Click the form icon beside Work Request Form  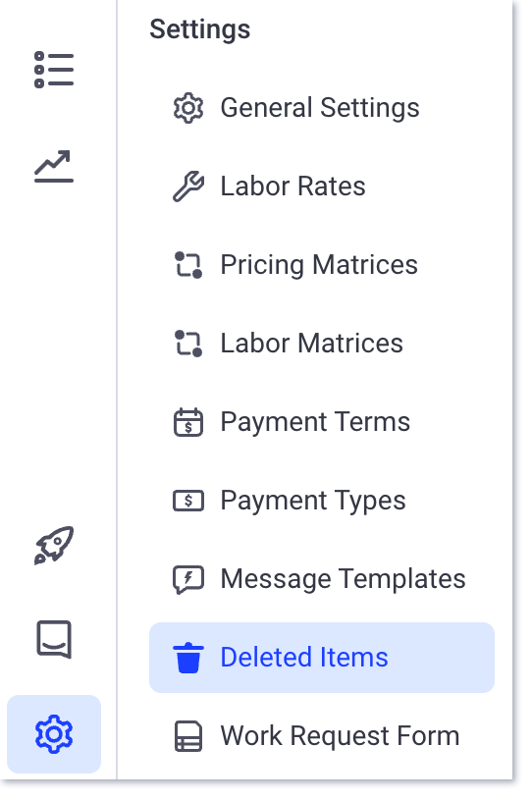click(188, 736)
